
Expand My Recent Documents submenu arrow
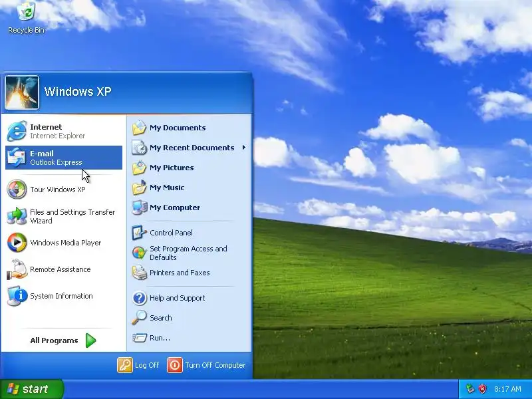244,148
